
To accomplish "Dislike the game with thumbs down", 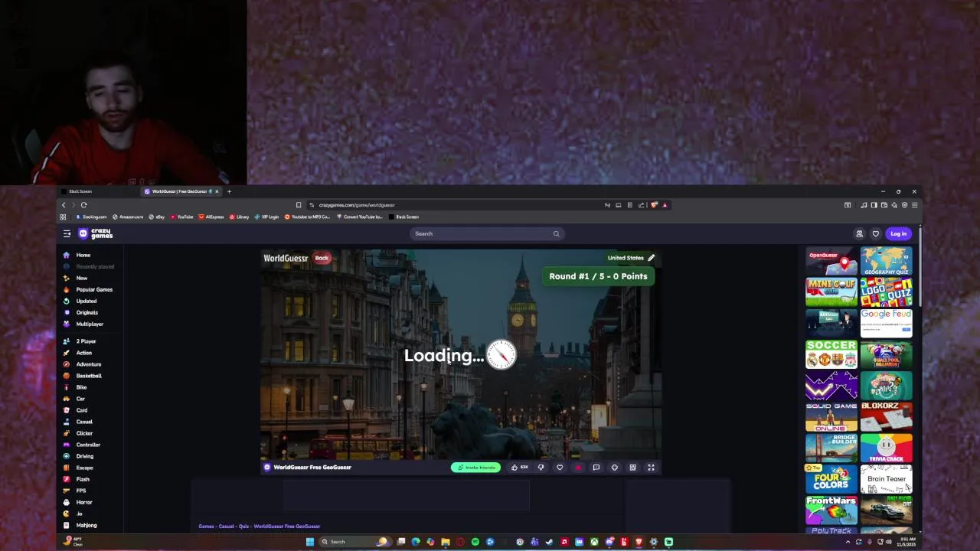I will tap(541, 467).
